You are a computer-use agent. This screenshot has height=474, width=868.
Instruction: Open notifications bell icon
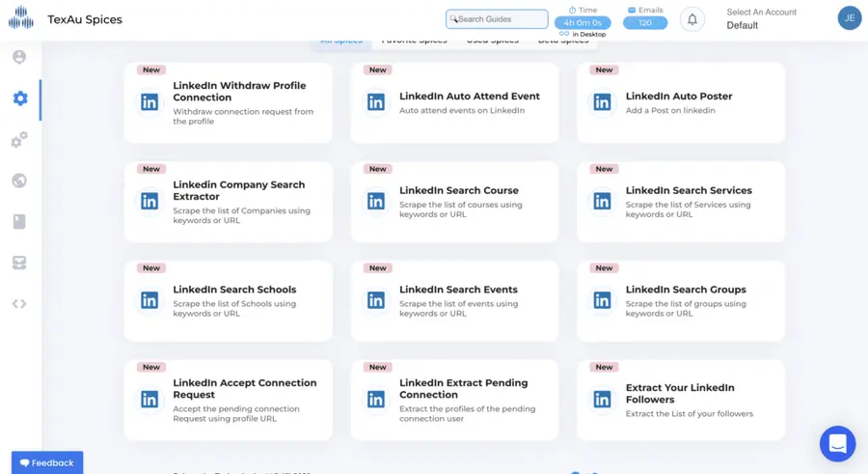pos(692,20)
